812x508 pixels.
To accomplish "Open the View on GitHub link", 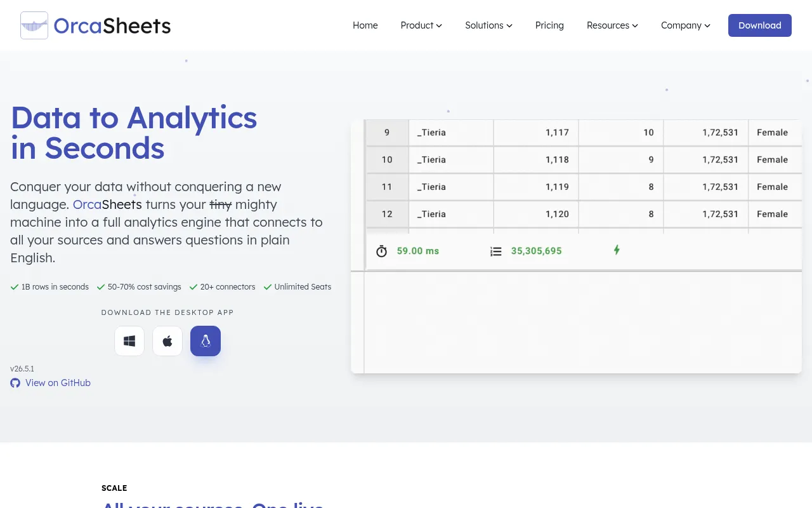I will (58, 383).
